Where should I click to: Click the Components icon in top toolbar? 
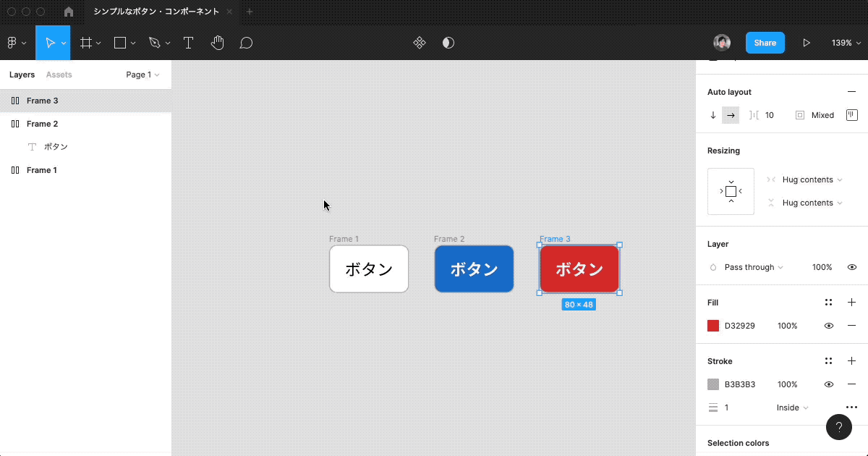[x=419, y=43]
